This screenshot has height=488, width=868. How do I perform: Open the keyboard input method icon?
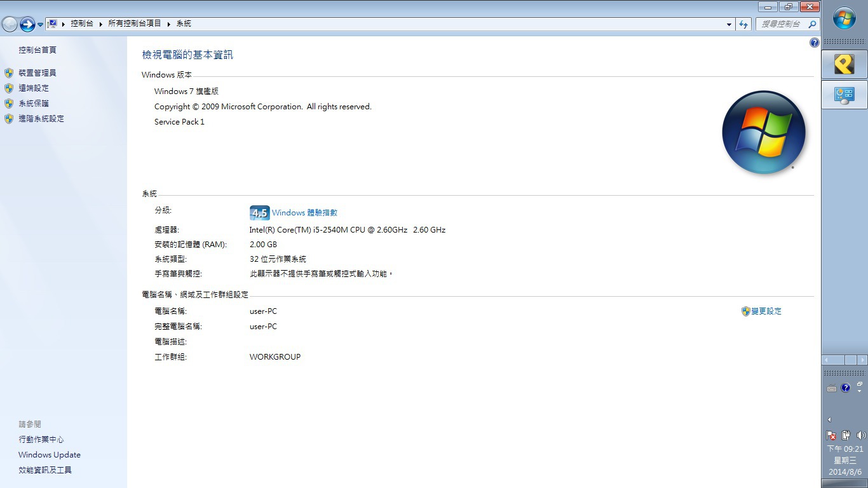click(832, 388)
